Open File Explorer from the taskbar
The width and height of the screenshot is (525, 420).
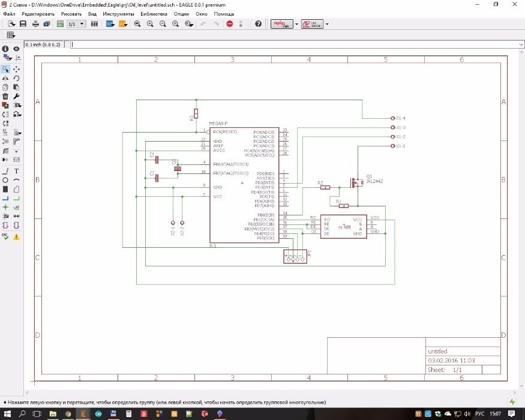(x=53, y=413)
